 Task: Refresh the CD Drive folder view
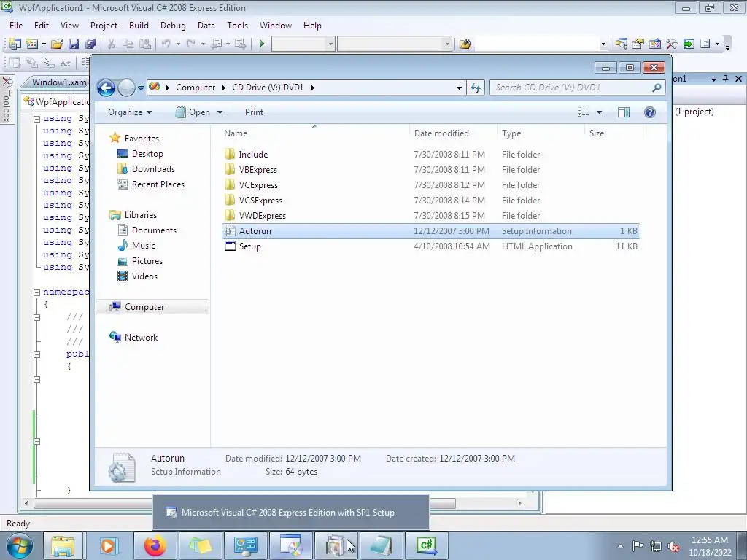pos(476,87)
